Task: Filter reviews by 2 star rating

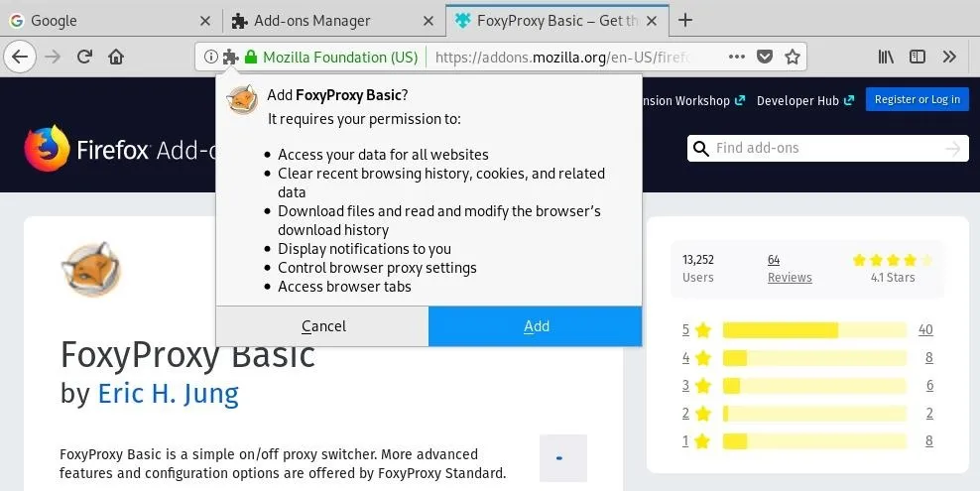Action: [696, 414]
